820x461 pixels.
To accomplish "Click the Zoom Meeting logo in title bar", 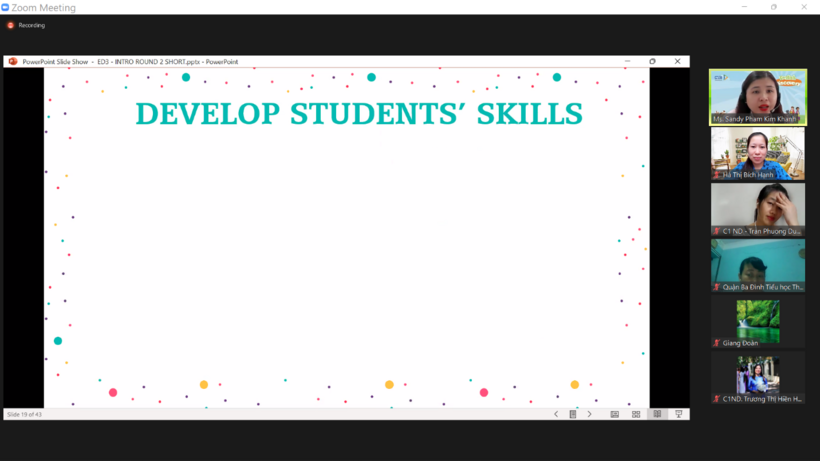I will (6, 7).
